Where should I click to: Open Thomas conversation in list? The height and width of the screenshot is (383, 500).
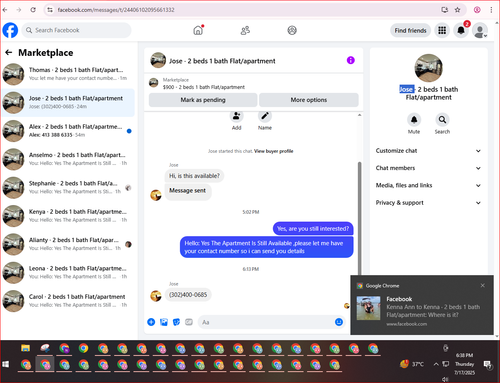point(68,74)
